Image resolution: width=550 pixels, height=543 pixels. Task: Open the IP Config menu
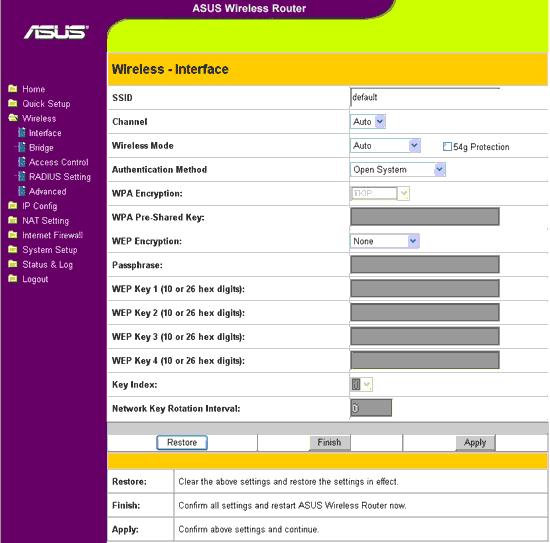40,206
